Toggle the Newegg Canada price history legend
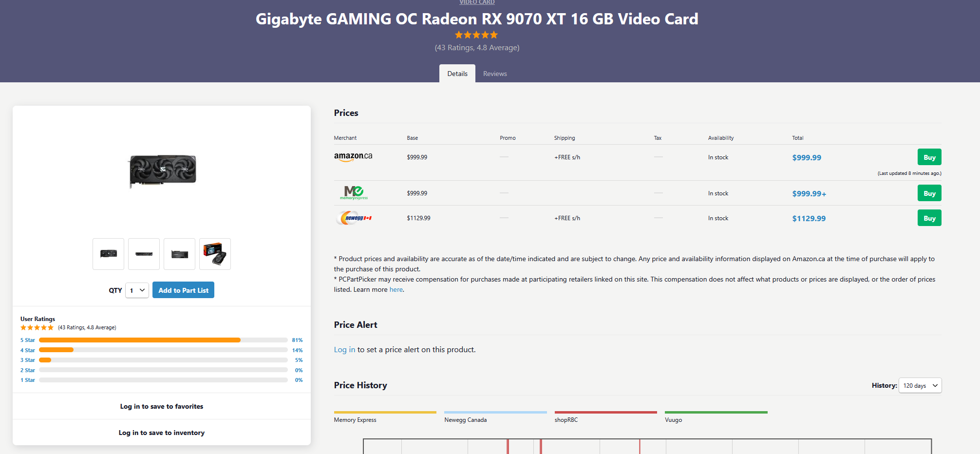Image resolution: width=980 pixels, height=454 pixels. [495, 417]
